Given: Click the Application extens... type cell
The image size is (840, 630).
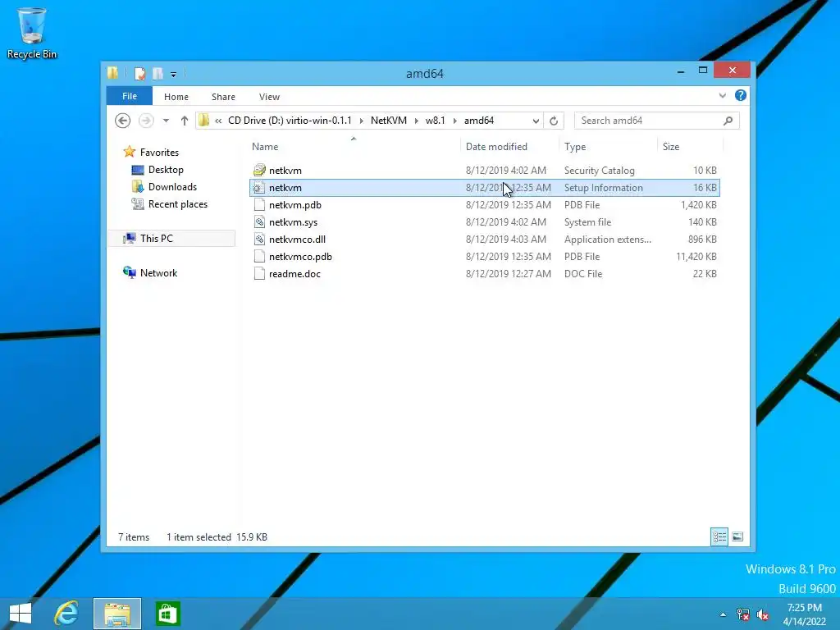Looking at the screenshot, I should click(608, 240).
